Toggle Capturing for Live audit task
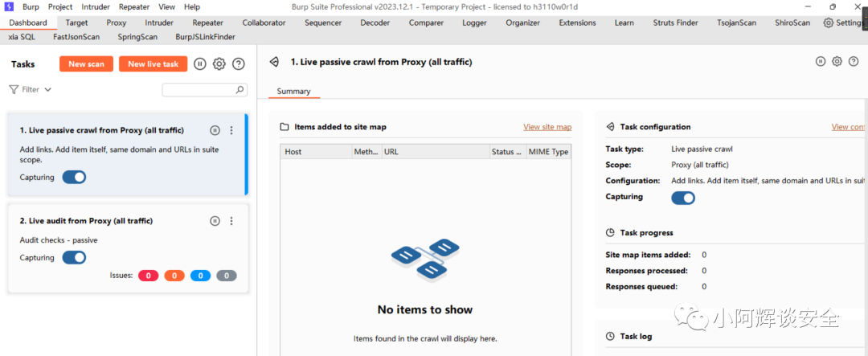The height and width of the screenshot is (356, 868). point(74,258)
